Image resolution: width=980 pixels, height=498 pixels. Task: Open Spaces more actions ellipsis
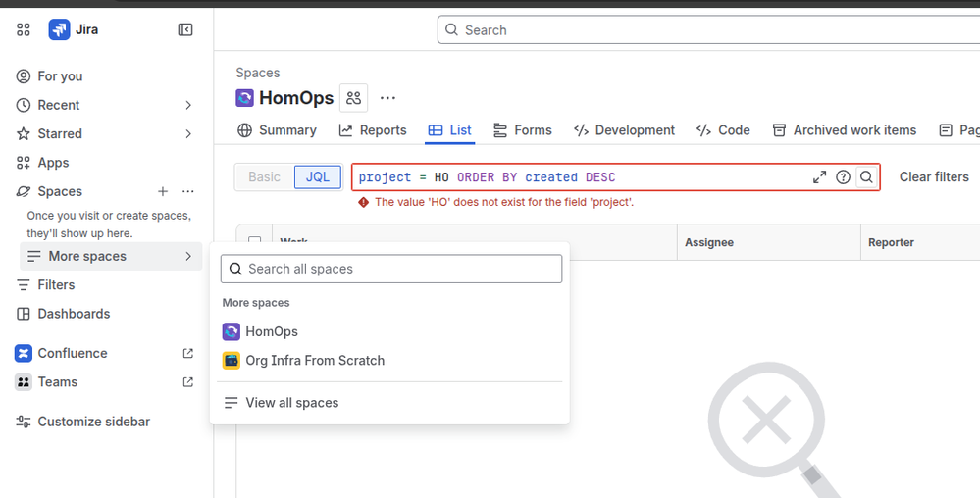(188, 191)
